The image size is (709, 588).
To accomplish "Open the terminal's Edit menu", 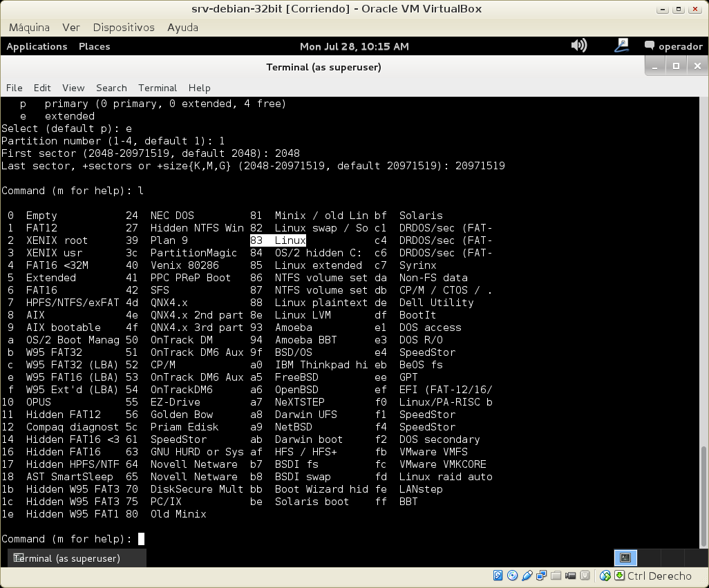I will [x=42, y=88].
